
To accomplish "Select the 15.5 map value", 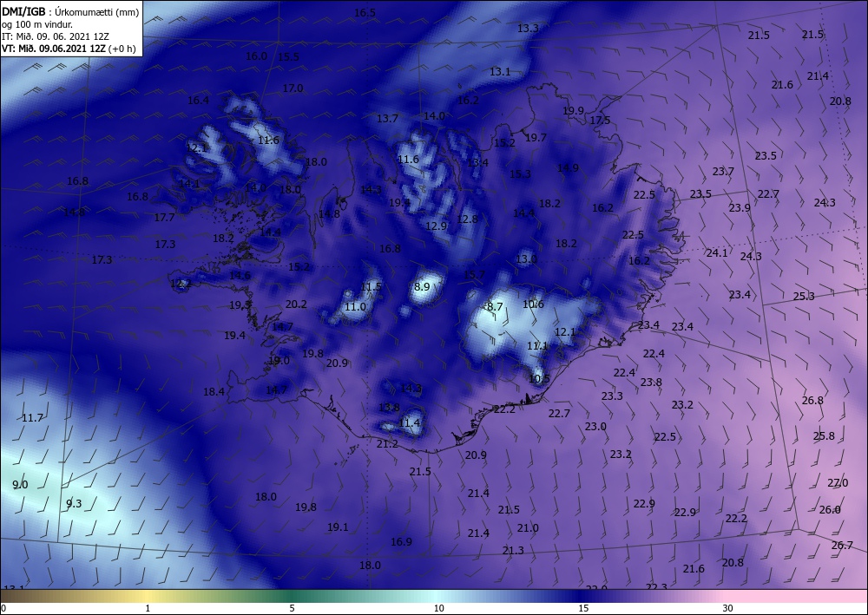I will coord(288,57).
